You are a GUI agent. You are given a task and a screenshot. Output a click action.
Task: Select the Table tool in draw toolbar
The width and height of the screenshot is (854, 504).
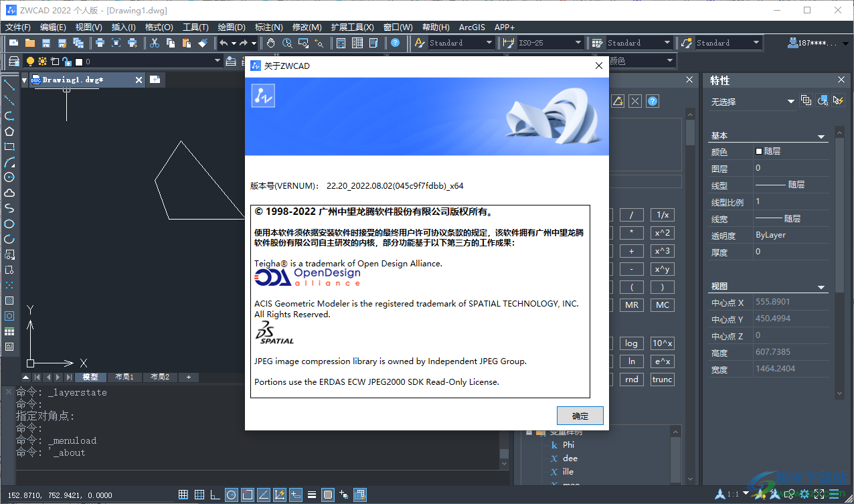pos(9,331)
